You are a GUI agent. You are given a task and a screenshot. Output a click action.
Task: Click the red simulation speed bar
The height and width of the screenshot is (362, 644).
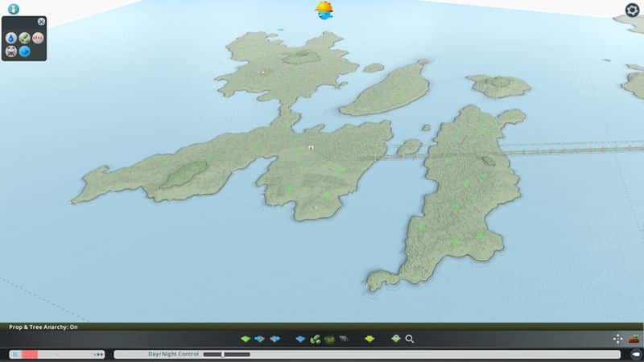tap(30, 354)
